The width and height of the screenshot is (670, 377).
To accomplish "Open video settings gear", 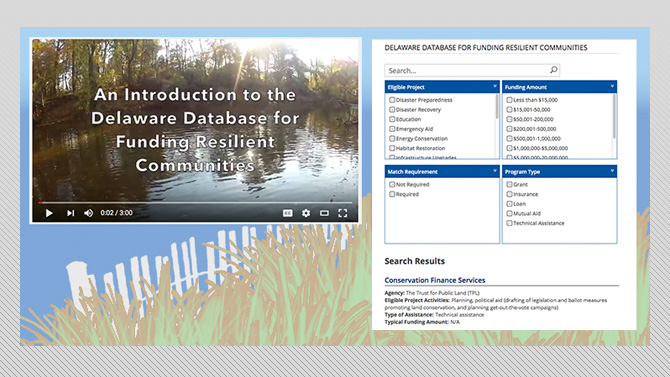I will tap(306, 213).
